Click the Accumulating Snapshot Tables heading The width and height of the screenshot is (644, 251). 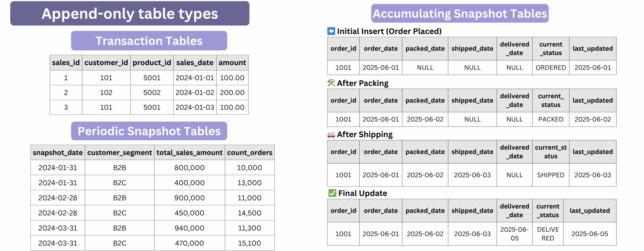[x=459, y=13]
